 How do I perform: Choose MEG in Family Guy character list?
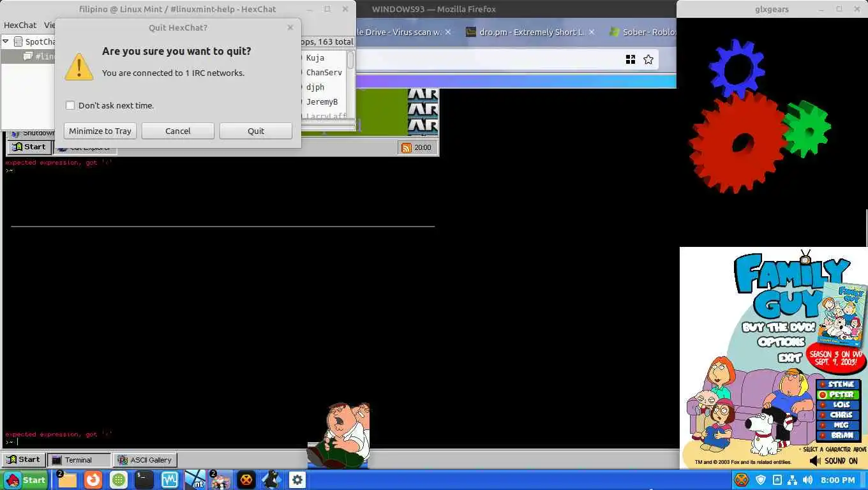click(839, 425)
